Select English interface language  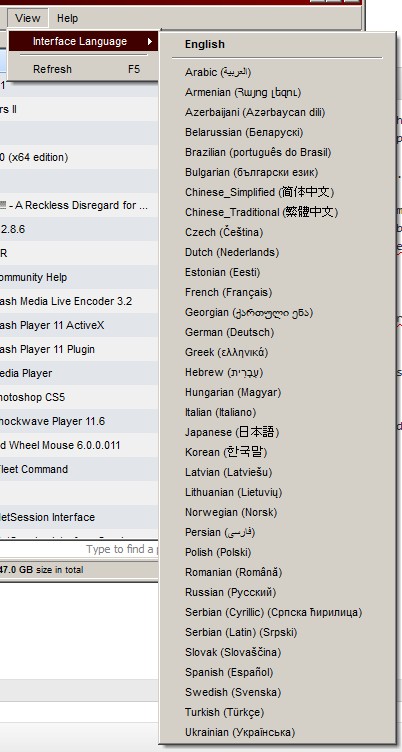click(x=277, y=44)
